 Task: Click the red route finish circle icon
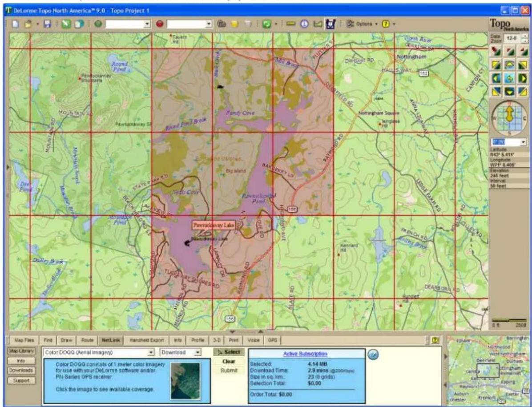(x=160, y=24)
